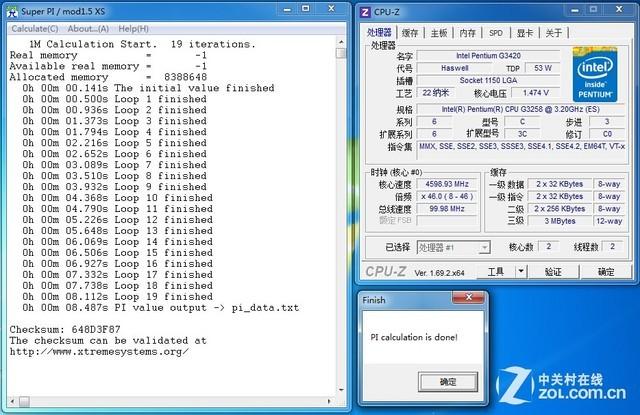Image resolution: width=640 pixels, height=415 pixels.
Task: Switch to the 显卡 tab in CPU-Z
Action: [x=525, y=33]
